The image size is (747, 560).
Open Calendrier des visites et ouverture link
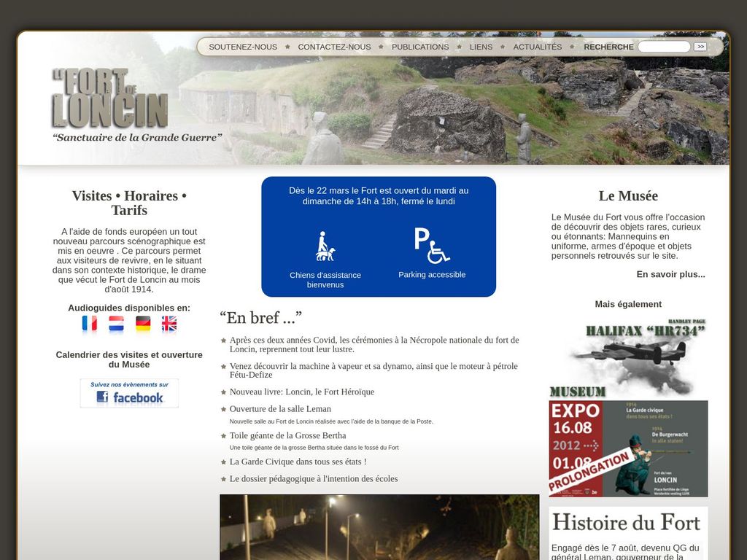129,359
